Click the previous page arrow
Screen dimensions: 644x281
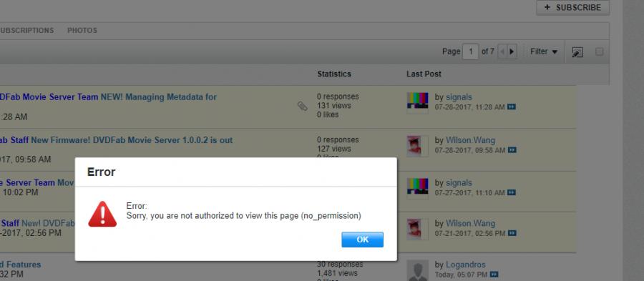pos(502,51)
